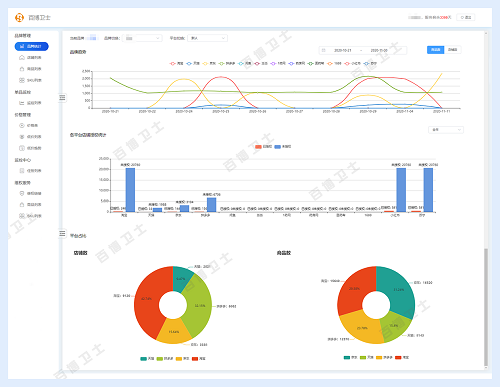Click the lower hamburger icon beside platform share heading

(62, 233)
